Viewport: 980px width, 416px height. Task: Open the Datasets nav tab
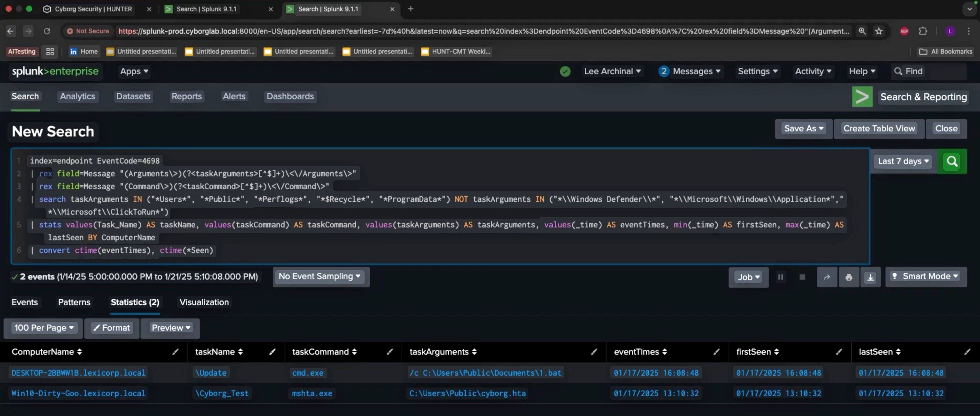[x=133, y=96]
